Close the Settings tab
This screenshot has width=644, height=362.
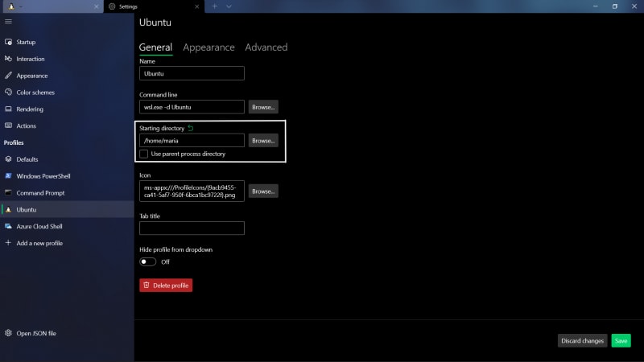pos(196,6)
